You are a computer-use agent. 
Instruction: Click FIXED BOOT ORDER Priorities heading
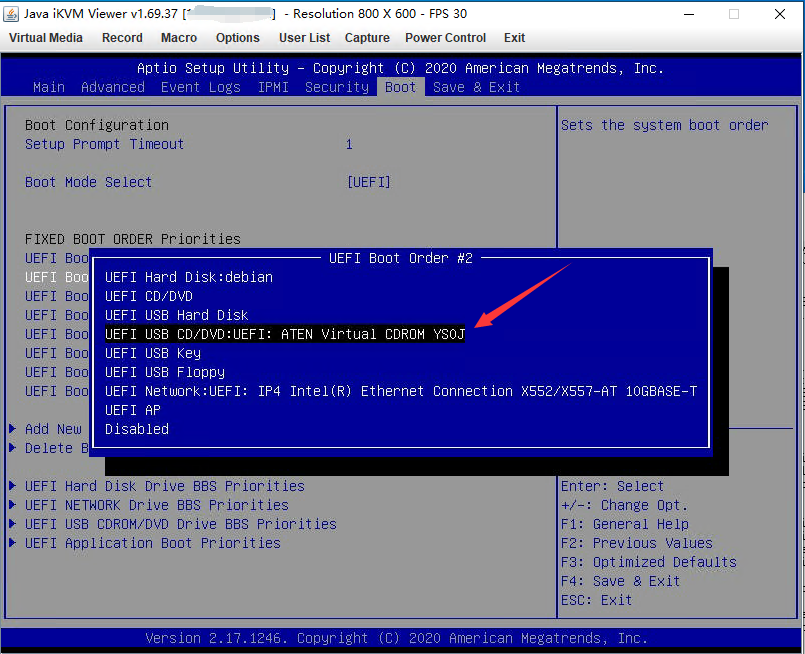pos(132,239)
